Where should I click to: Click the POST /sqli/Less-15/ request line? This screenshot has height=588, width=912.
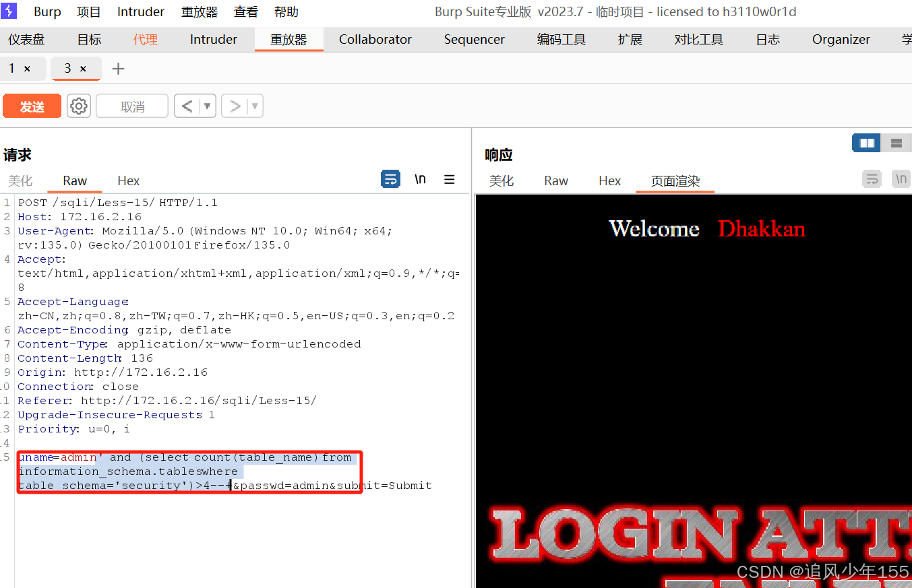(x=118, y=203)
